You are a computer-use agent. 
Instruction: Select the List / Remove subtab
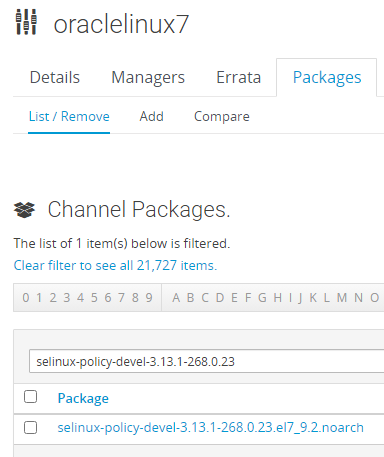click(x=69, y=116)
